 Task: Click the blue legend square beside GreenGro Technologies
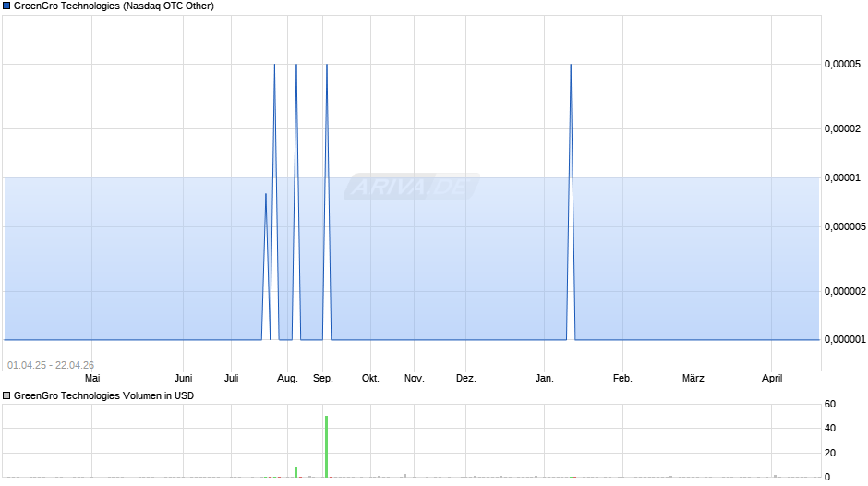pyautogui.click(x=6, y=6)
